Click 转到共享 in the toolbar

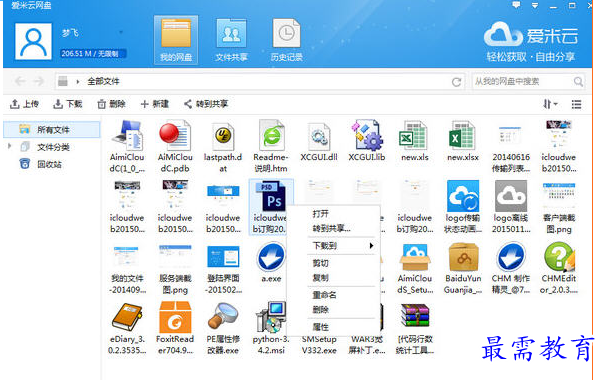(x=206, y=104)
